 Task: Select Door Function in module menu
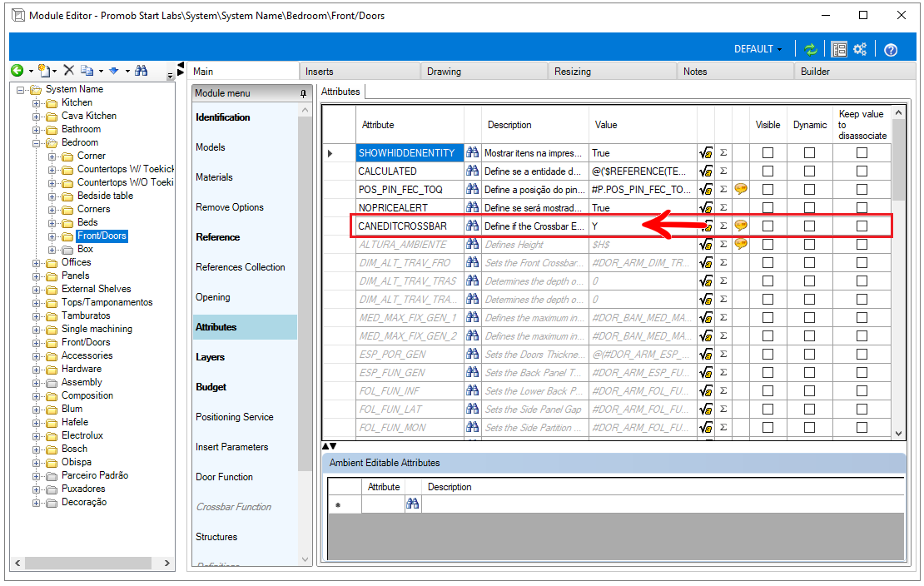tap(224, 477)
